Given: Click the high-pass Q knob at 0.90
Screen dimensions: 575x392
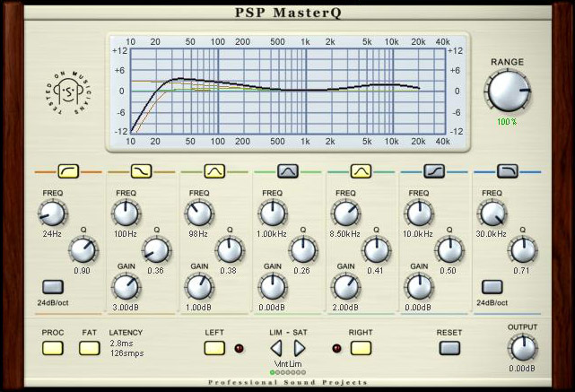Looking at the screenshot, I should 83,250.
